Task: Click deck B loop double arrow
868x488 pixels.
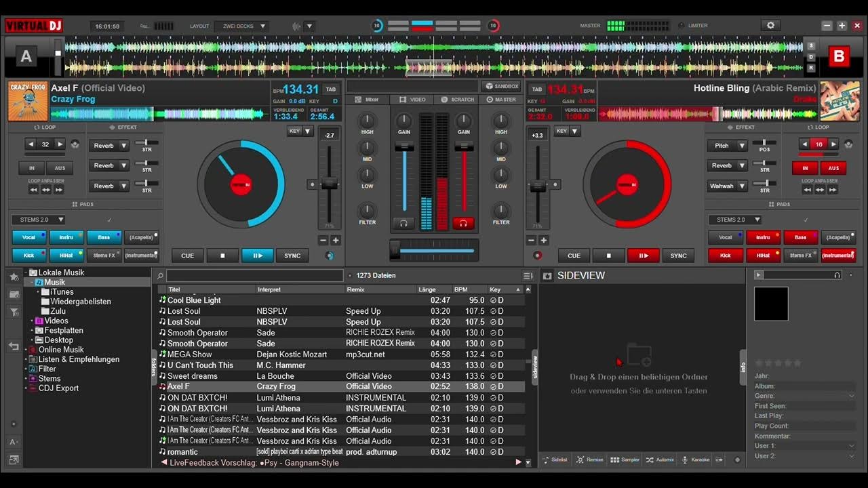Action: coord(834,144)
